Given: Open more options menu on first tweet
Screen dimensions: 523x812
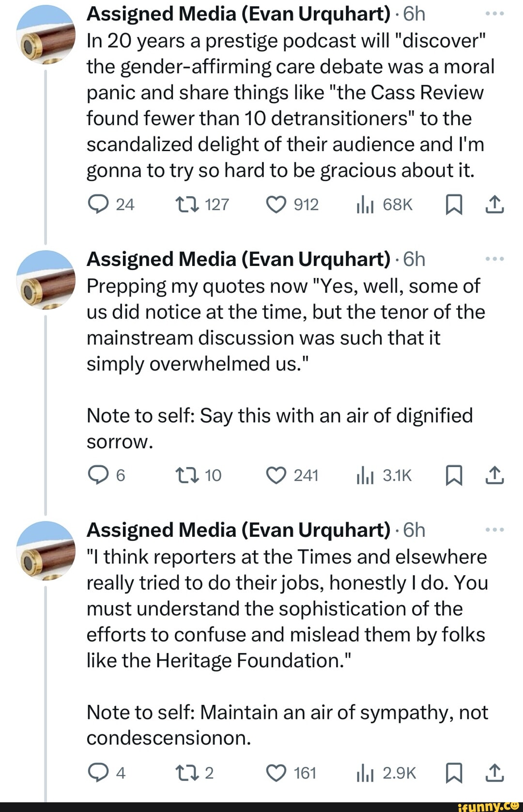Looking at the screenshot, I should pos(494,14).
